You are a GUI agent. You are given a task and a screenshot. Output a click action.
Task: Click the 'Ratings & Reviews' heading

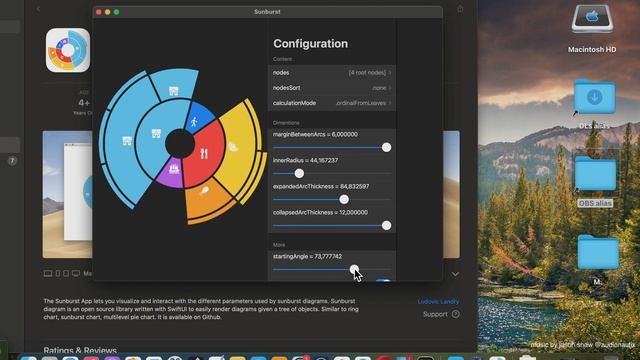coord(80,350)
